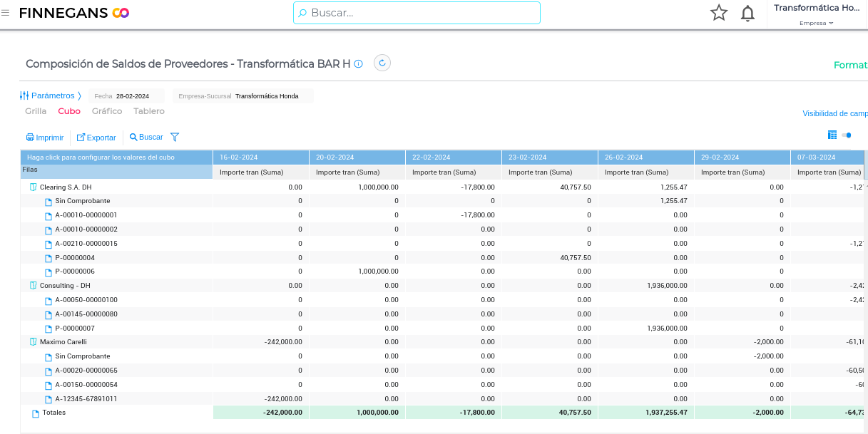Open Visibilidad de campos link
This screenshot has width=868, height=434.
(x=834, y=113)
